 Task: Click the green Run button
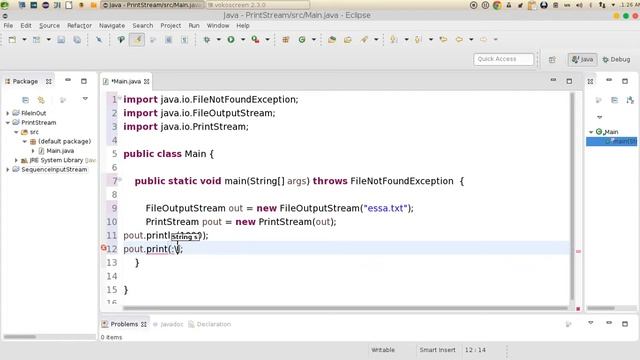pos(231,40)
